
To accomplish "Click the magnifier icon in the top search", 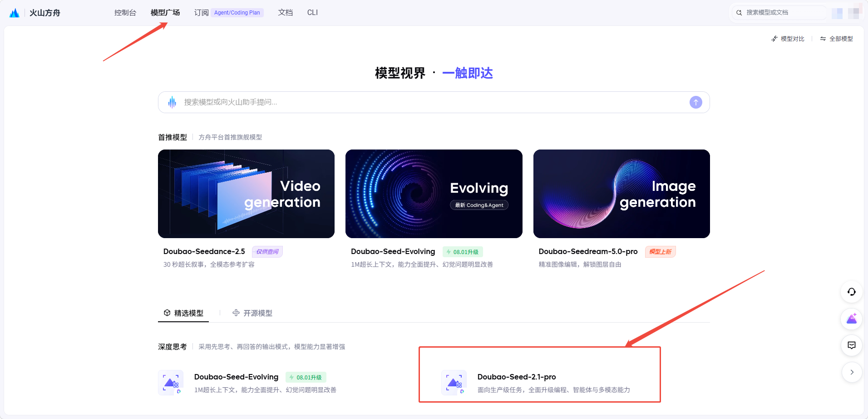I will point(739,13).
